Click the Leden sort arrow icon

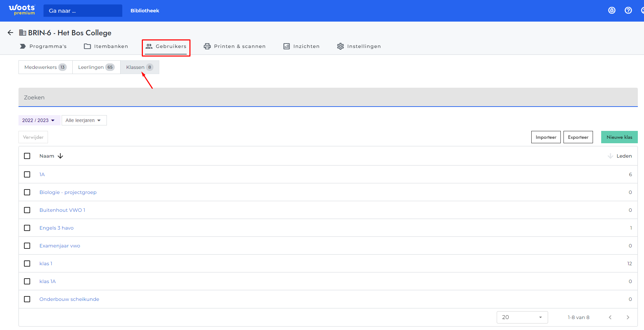[x=610, y=156]
